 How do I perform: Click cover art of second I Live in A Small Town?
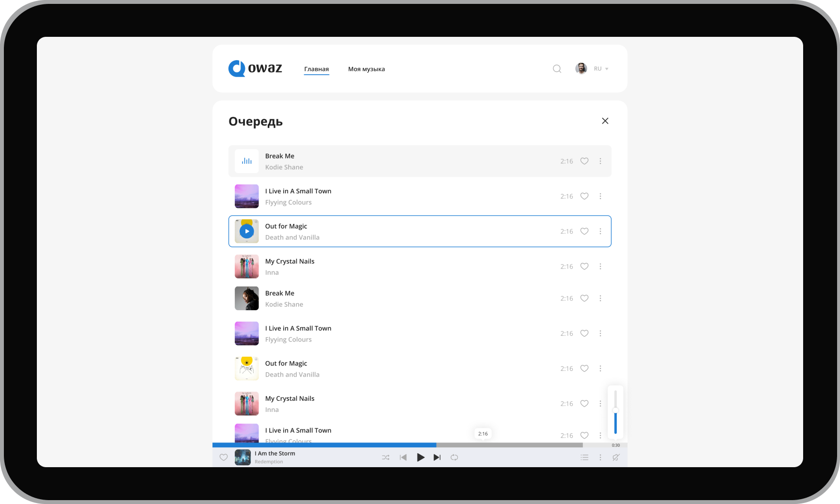[x=247, y=333]
